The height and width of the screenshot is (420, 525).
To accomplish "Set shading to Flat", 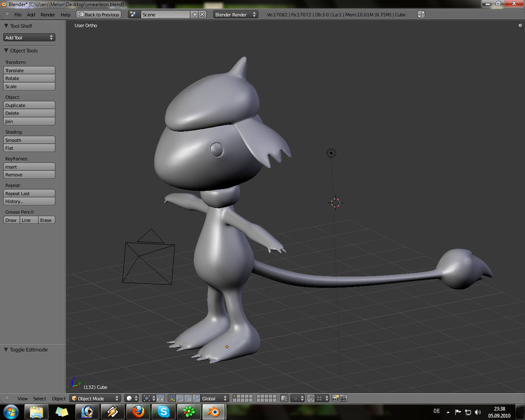I will coord(29,148).
